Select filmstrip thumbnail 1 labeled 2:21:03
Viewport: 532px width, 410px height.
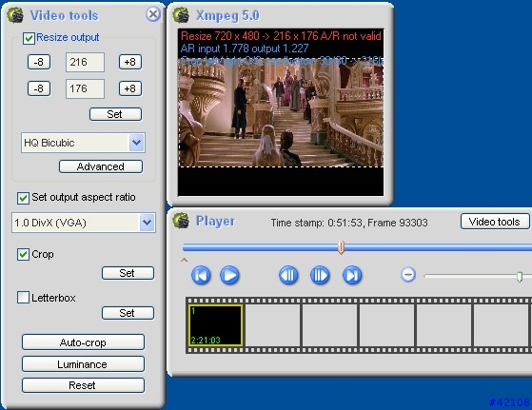tap(215, 325)
